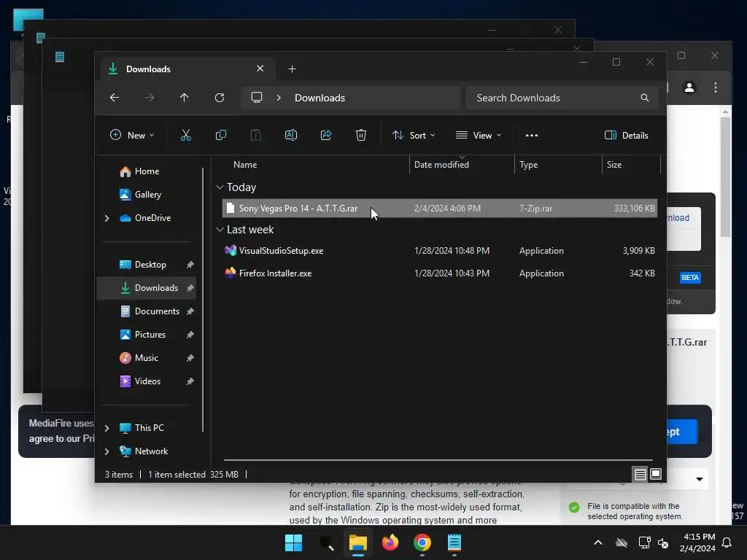
Task: Expand OneDrive in navigation pane
Action: tap(107, 218)
